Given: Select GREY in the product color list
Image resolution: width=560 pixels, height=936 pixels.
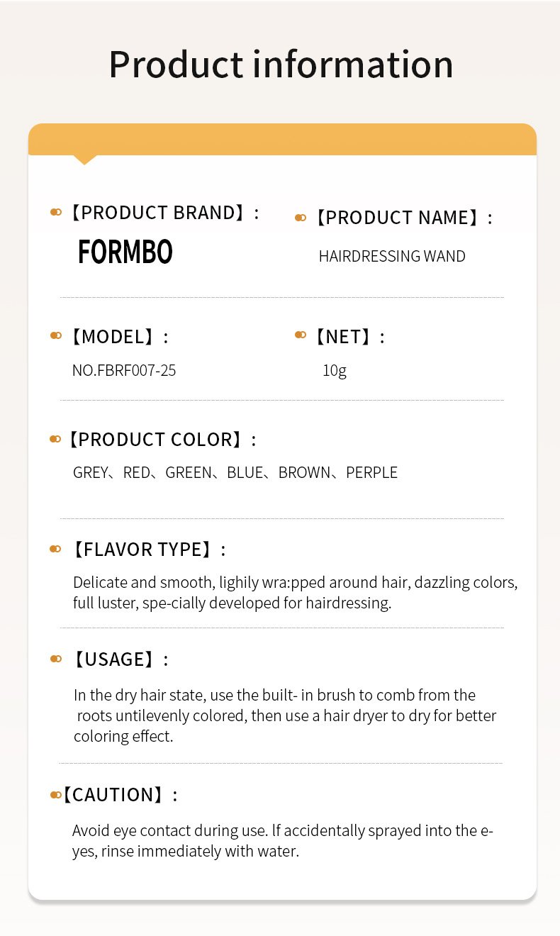Looking at the screenshot, I should (91, 472).
